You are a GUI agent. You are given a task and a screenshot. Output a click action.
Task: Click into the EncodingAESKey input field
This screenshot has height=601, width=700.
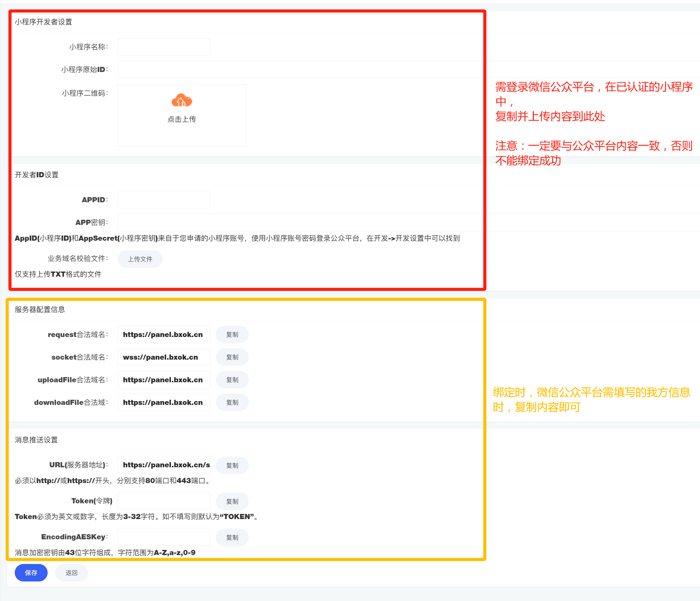(x=164, y=537)
